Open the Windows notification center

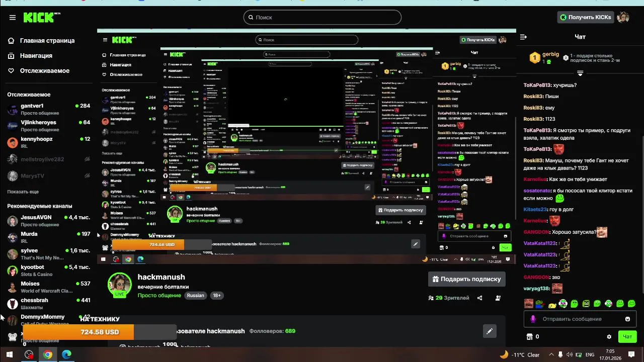click(632, 354)
